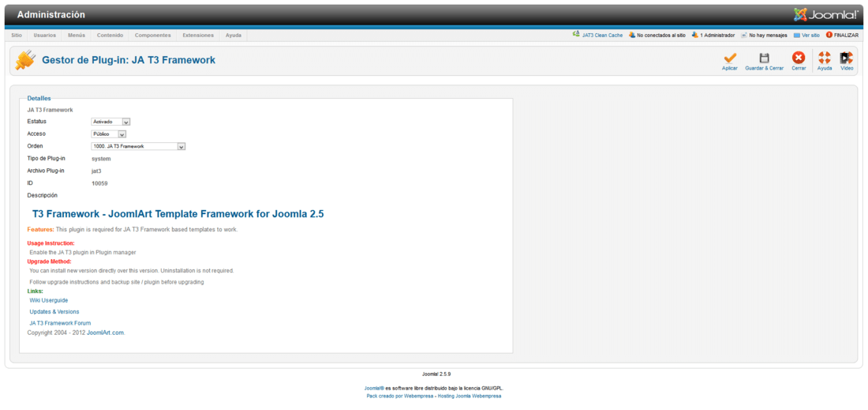Open the Menús menu
This screenshot has width=868, height=410.
pos(77,35)
